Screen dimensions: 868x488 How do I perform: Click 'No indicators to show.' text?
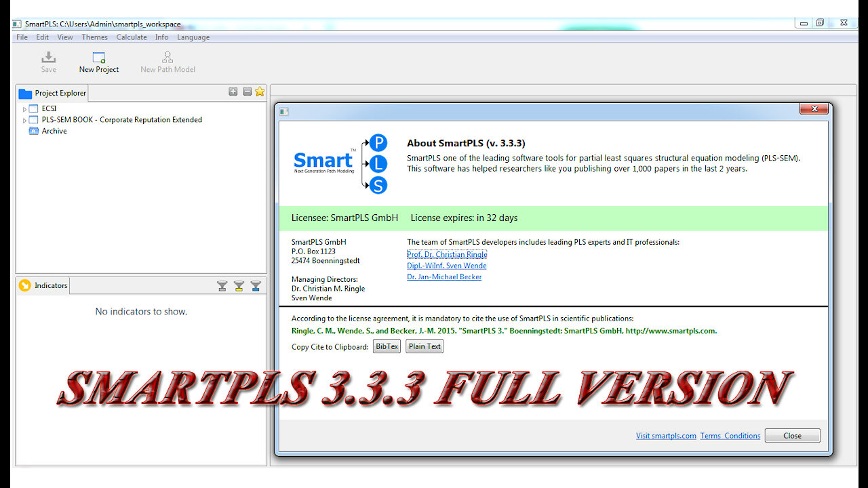141,312
